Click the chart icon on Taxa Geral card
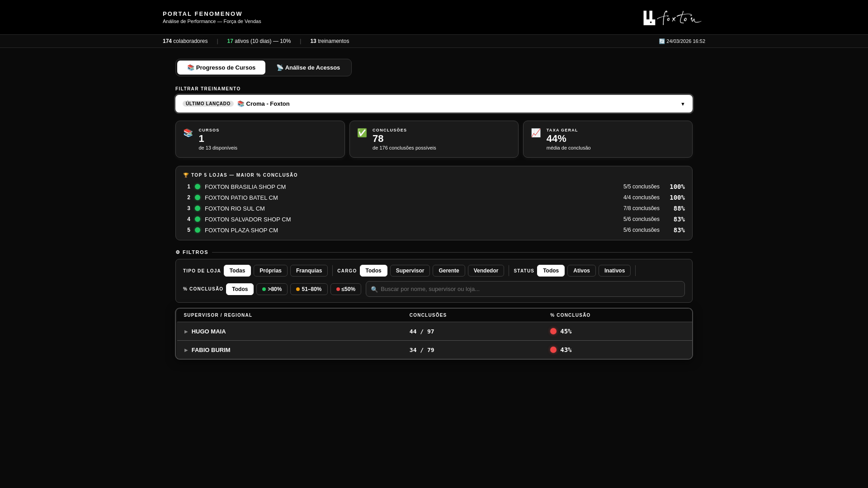868x488 pixels. (536, 133)
